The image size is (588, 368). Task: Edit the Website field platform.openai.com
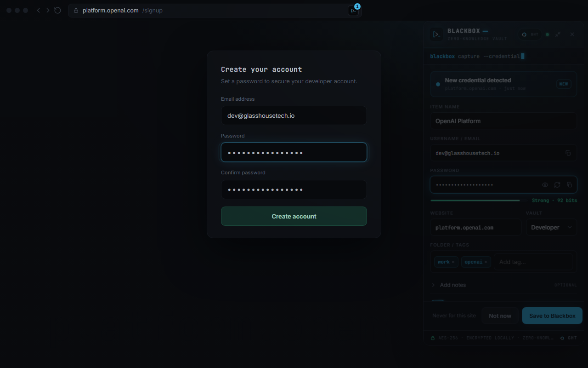[x=475, y=227]
